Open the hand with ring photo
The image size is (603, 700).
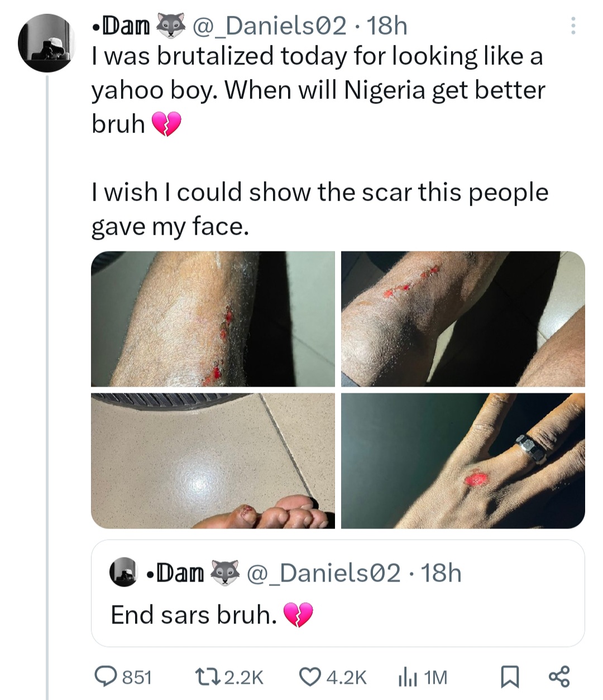coord(463,460)
